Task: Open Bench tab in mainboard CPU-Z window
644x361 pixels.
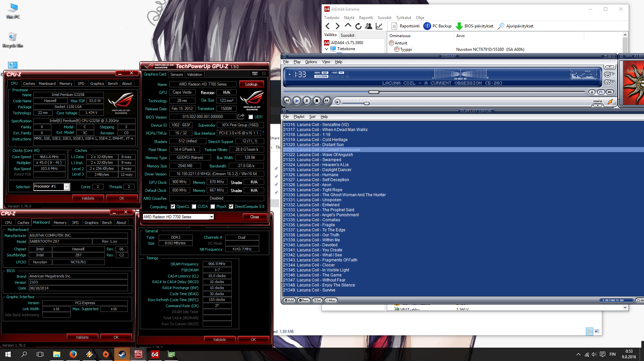Action: click(x=107, y=223)
